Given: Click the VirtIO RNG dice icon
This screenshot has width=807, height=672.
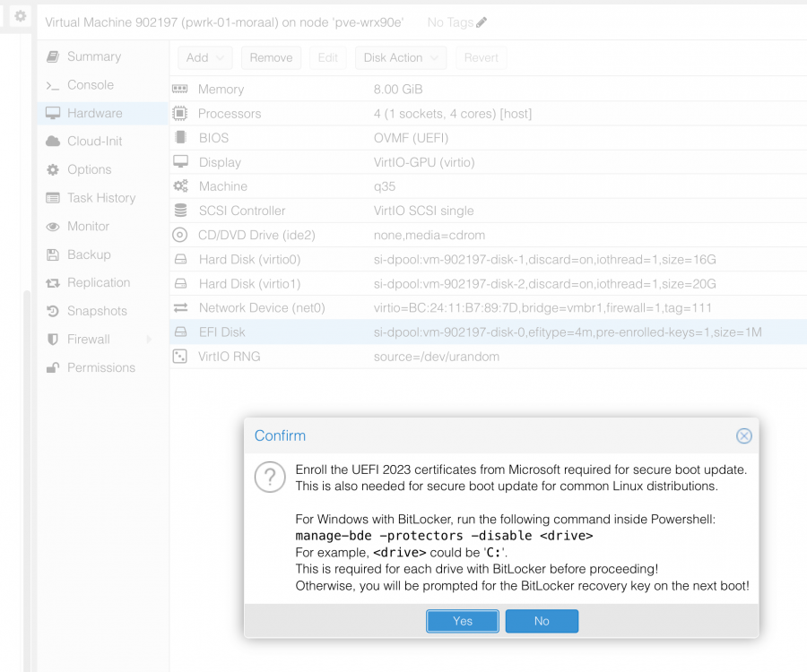Looking at the screenshot, I should 179,357.
